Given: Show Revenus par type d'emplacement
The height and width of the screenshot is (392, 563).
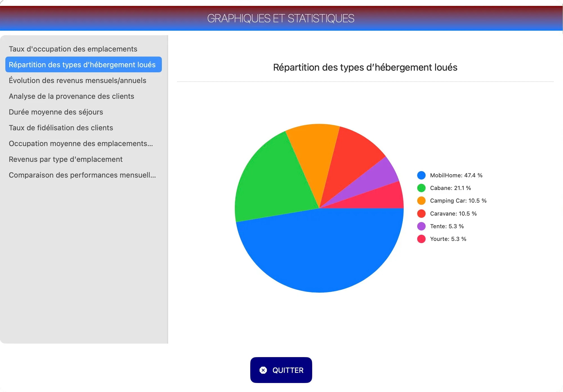Looking at the screenshot, I should click(84, 159).
